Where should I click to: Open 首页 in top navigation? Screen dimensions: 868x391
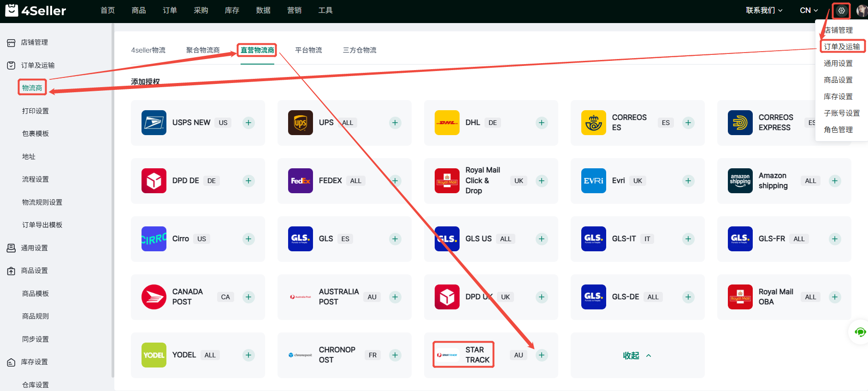(108, 10)
